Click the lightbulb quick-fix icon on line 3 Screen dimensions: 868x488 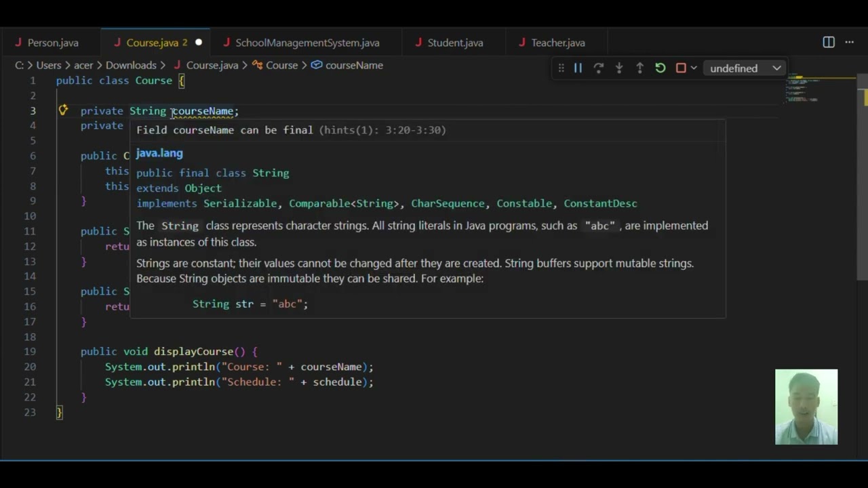tap(63, 110)
